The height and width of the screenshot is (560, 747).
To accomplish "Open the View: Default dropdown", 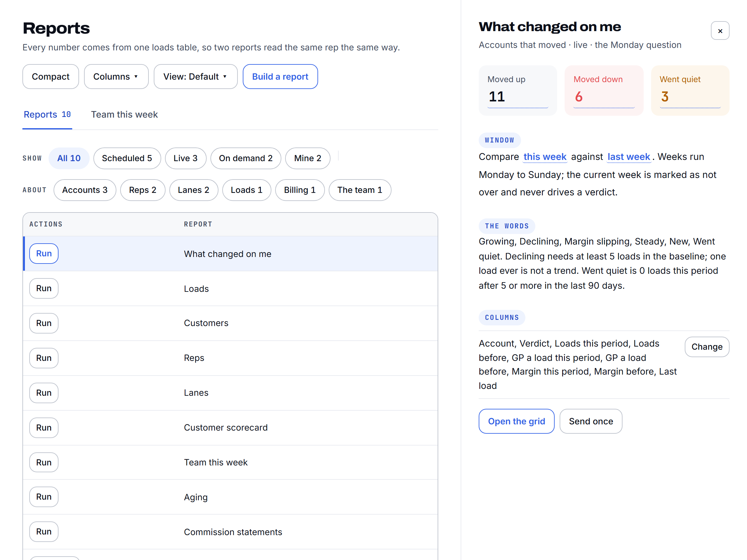I will 195,77.
